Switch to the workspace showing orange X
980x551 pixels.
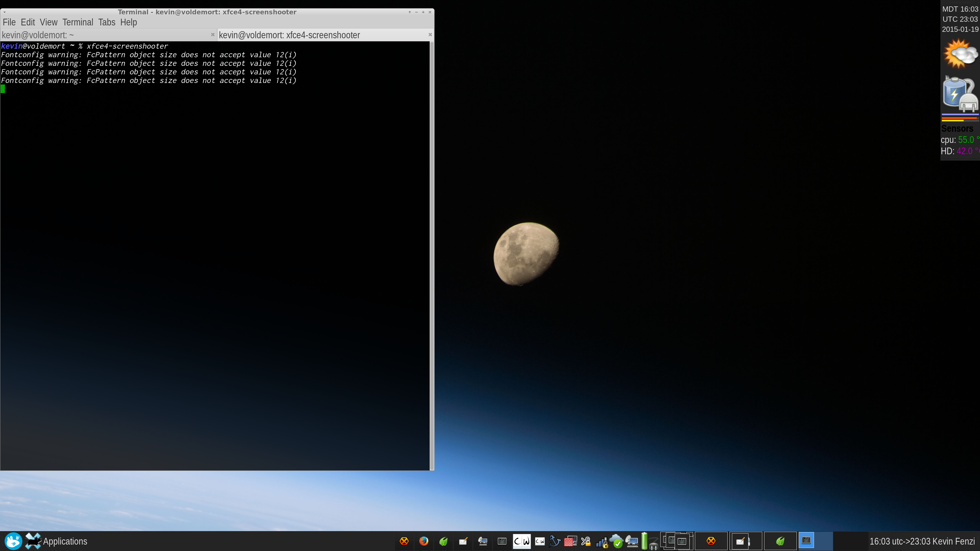point(711,541)
